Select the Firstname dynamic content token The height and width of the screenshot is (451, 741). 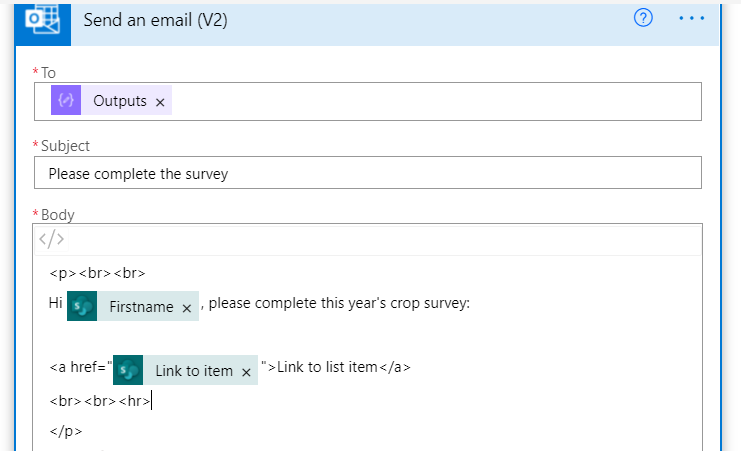tap(141, 308)
